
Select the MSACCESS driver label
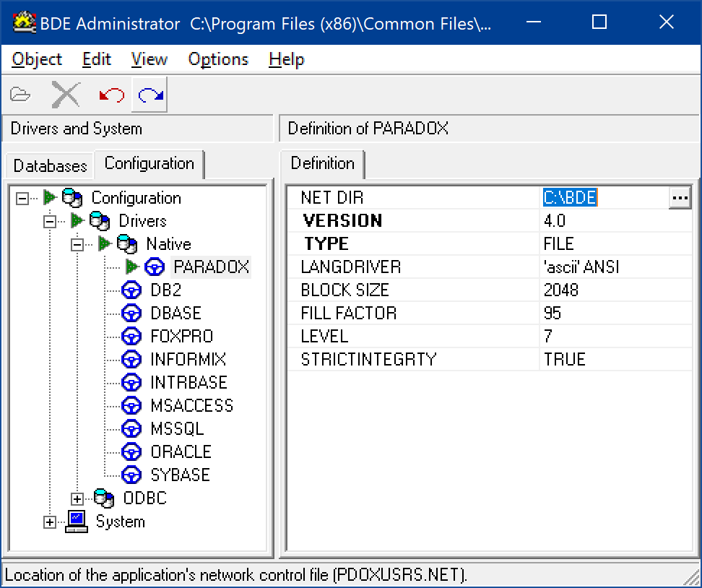point(192,406)
